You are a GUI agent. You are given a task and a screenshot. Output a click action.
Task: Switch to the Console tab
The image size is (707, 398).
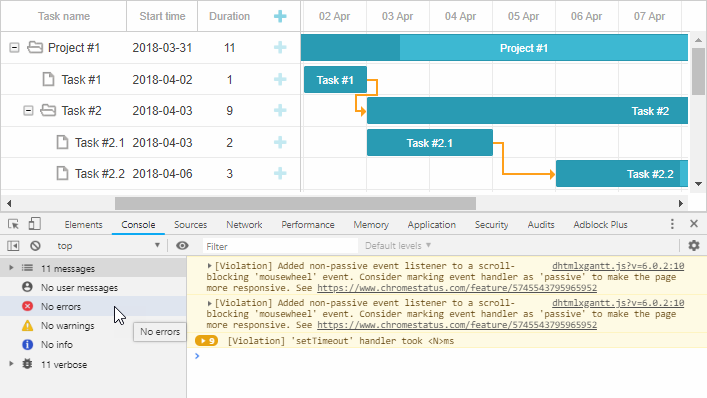tap(138, 224)
